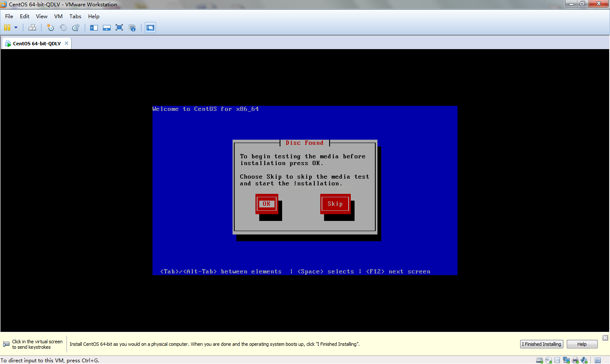Click the Revert to snapshot toolbar icon
This screenshot has width=610, height=364.
[x=63, y=28]
